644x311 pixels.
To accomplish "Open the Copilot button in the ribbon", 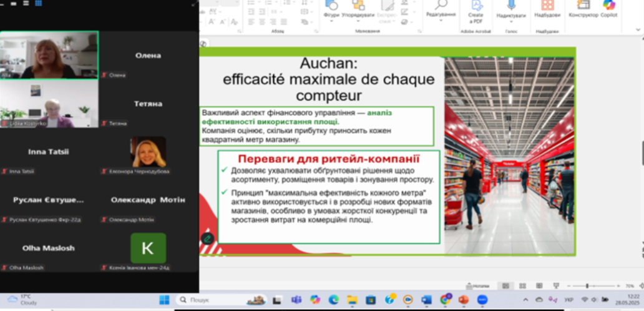I will pos(609,8).
